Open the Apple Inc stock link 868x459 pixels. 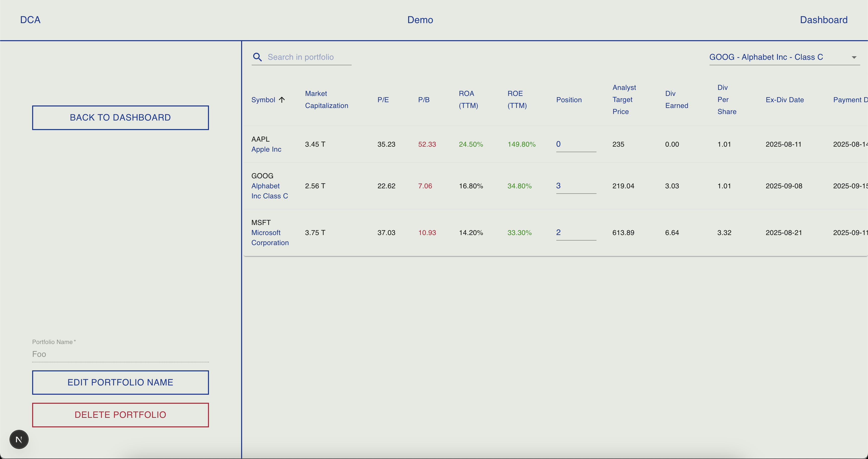pyautogui.click(x=266, y=149)
